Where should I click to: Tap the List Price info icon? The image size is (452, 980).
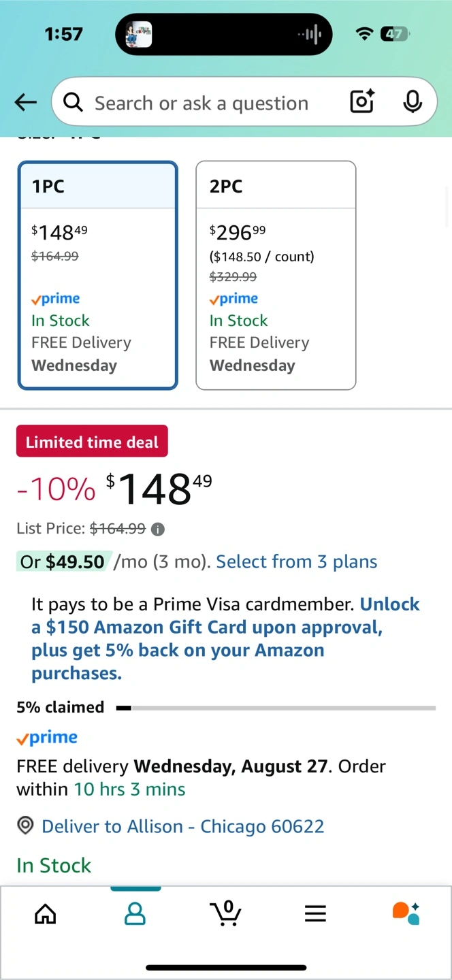click(158, 529)
